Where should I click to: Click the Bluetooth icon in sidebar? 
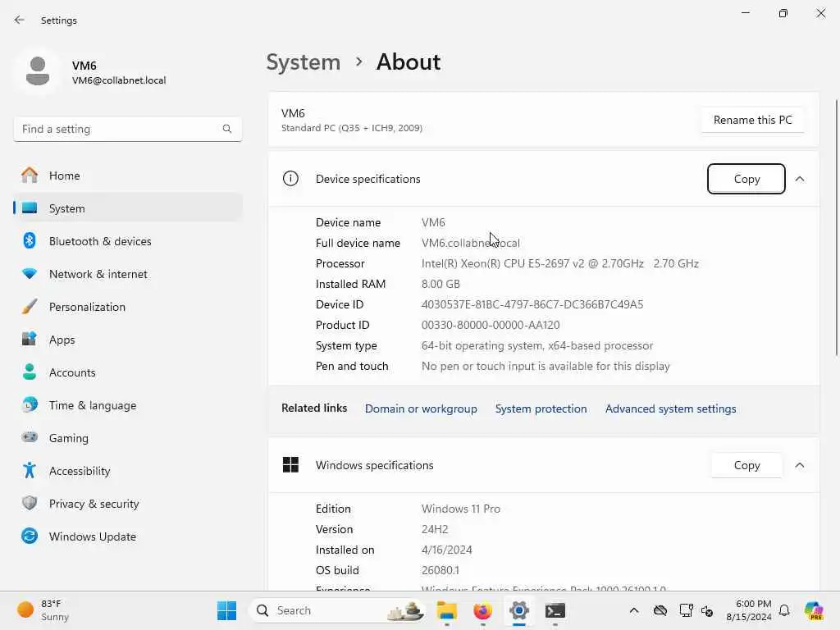pos(30,240)
